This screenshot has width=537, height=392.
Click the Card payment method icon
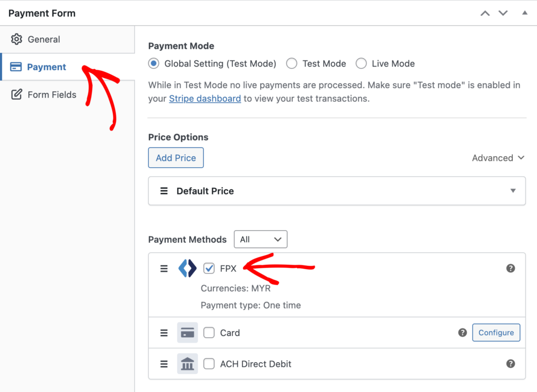coord(187,332)
